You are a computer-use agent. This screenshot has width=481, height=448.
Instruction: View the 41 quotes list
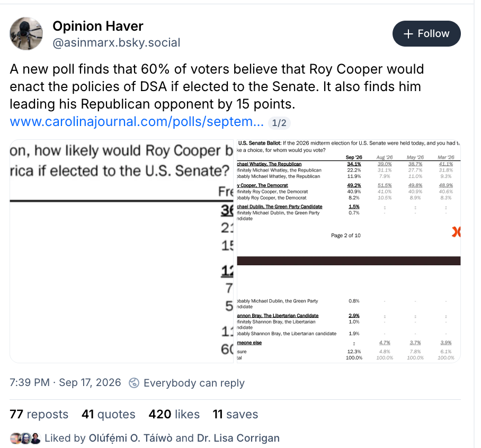108,414
